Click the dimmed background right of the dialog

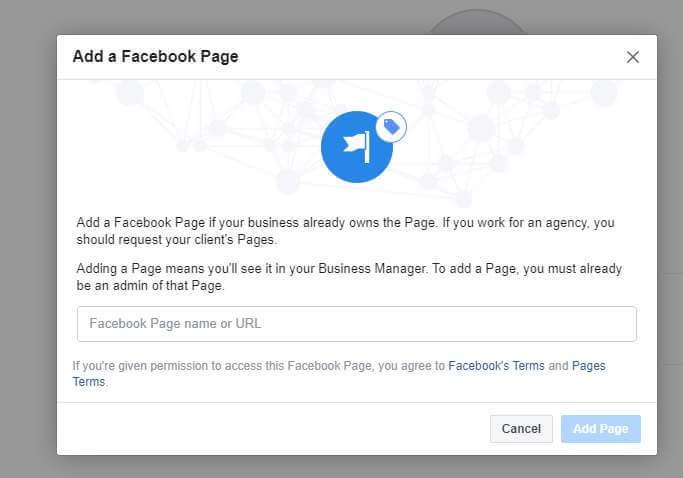(670, 239)
